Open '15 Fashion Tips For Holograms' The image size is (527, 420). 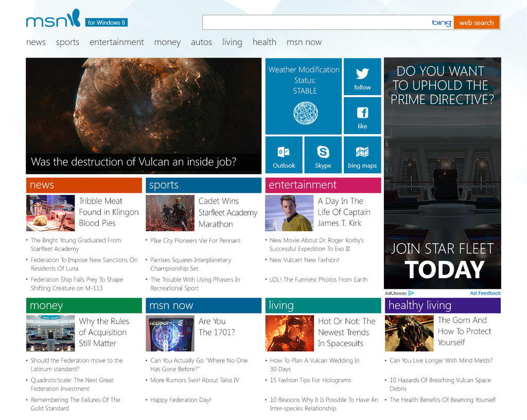pyautogui.click(x=310, y=380)
